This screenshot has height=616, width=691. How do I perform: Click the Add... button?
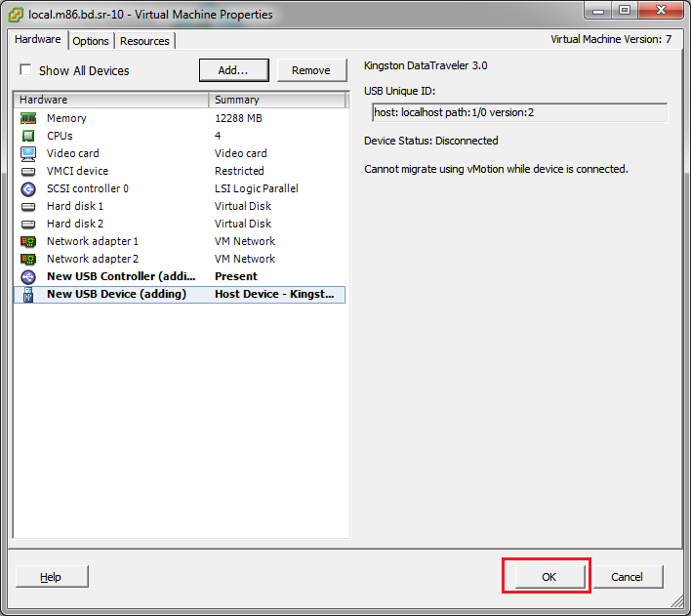pos(233,70)
